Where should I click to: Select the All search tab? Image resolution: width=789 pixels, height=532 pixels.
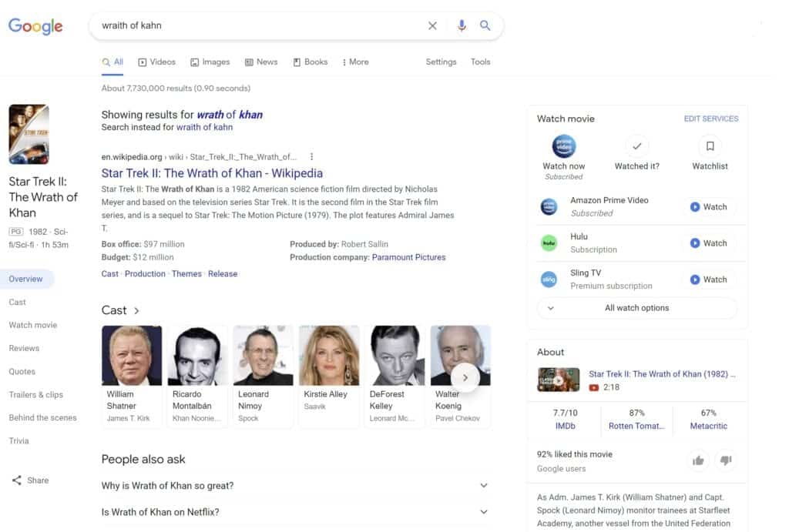point(112,62)
